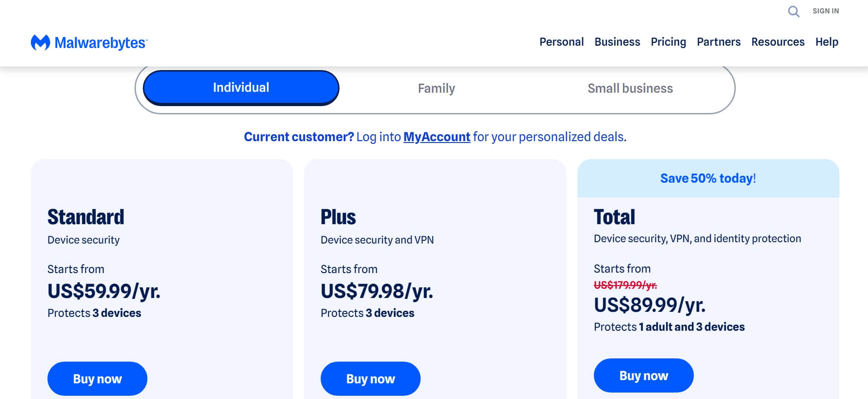868x399 pixels.
Task: Click the Malwarebytes logo
Action: [89, 42]
